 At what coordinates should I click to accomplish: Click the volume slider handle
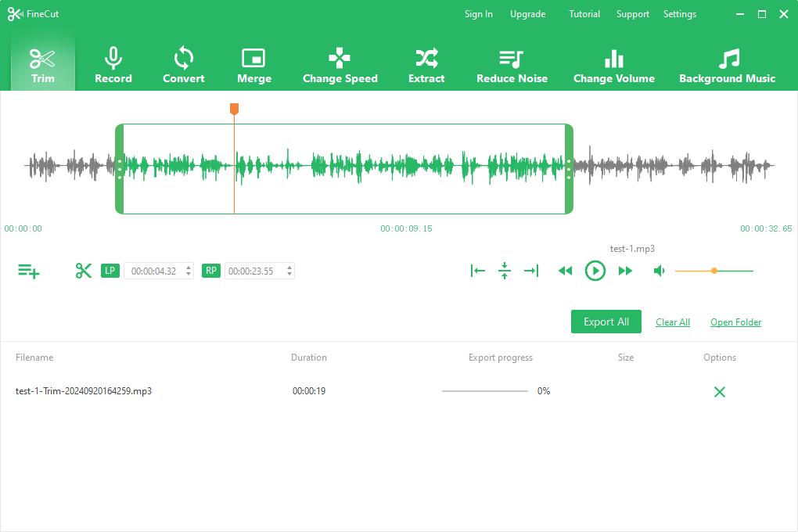[x=714, y=271]
